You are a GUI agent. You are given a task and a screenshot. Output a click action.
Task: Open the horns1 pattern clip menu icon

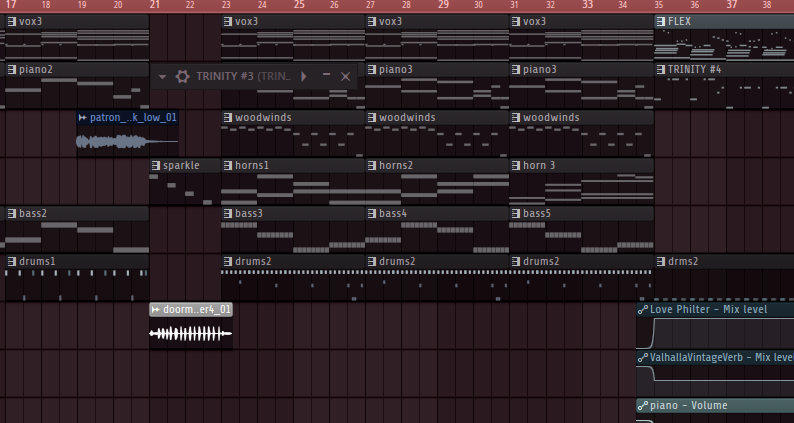click(228, 166)
